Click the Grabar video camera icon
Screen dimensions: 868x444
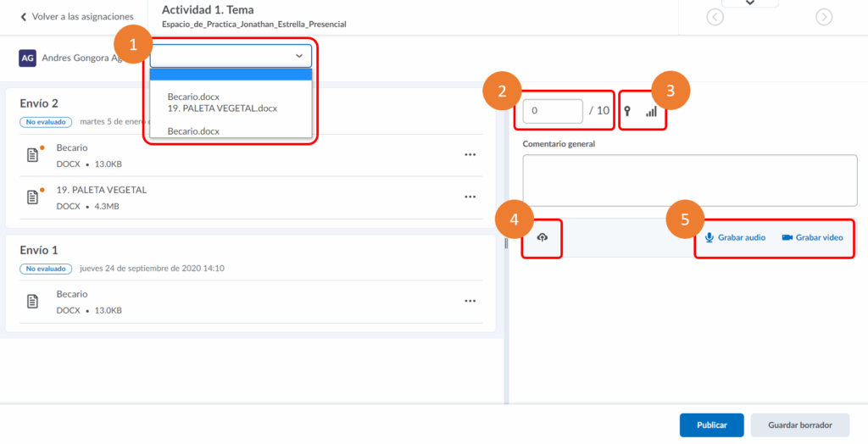click(x=787, y=237)
